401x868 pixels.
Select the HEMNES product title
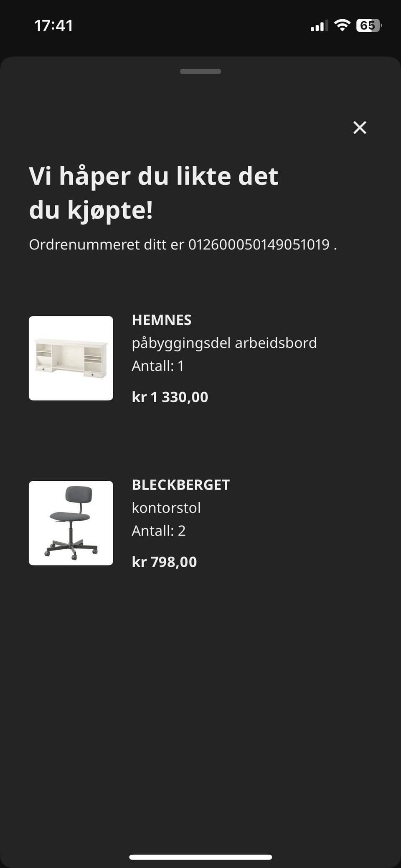coord(162,320)
